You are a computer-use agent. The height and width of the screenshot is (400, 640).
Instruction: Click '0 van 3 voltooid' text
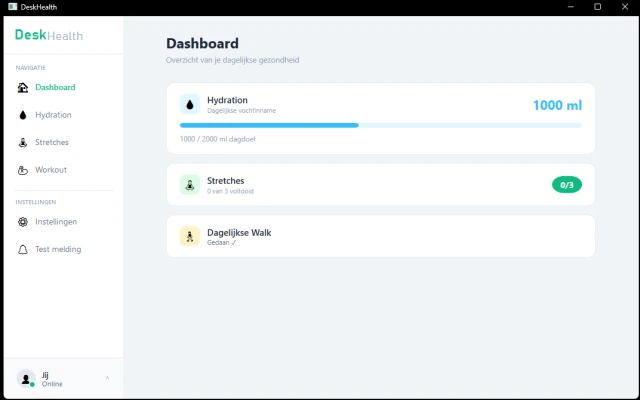coord(230,191)
